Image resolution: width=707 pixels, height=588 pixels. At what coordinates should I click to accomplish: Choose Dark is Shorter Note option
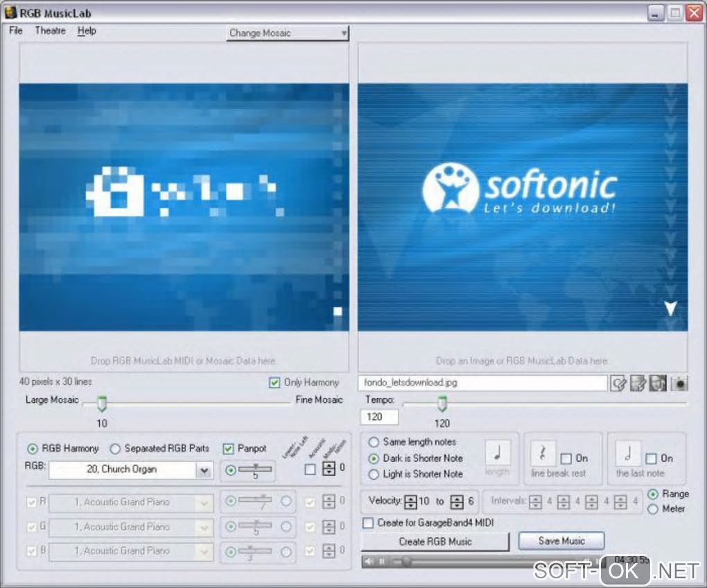point(374,458)
